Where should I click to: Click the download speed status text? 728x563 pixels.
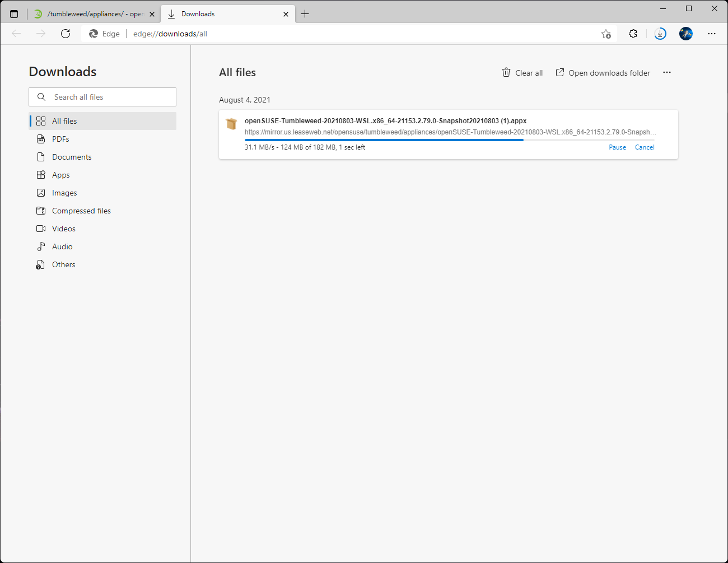(305, 147)
